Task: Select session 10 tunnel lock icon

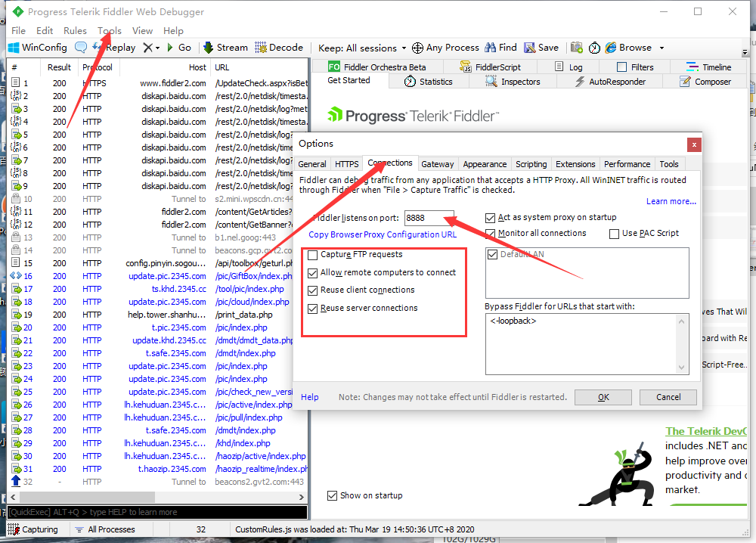Action: pos(15,199)
